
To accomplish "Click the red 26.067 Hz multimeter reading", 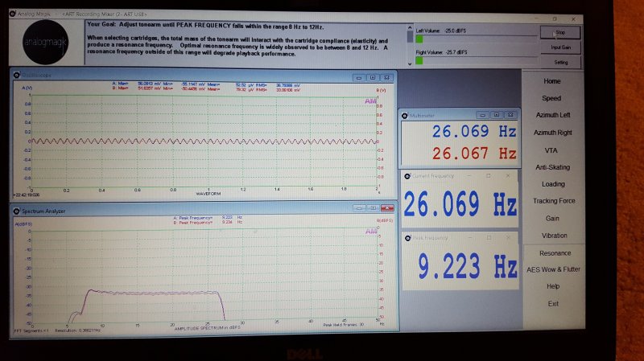I will (473, 154).
